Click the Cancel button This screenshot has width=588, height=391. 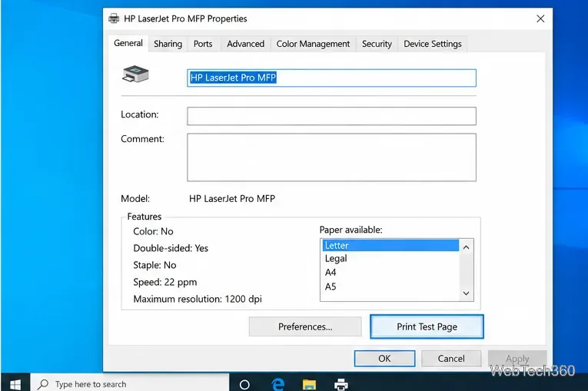click(x=451, y=359)
